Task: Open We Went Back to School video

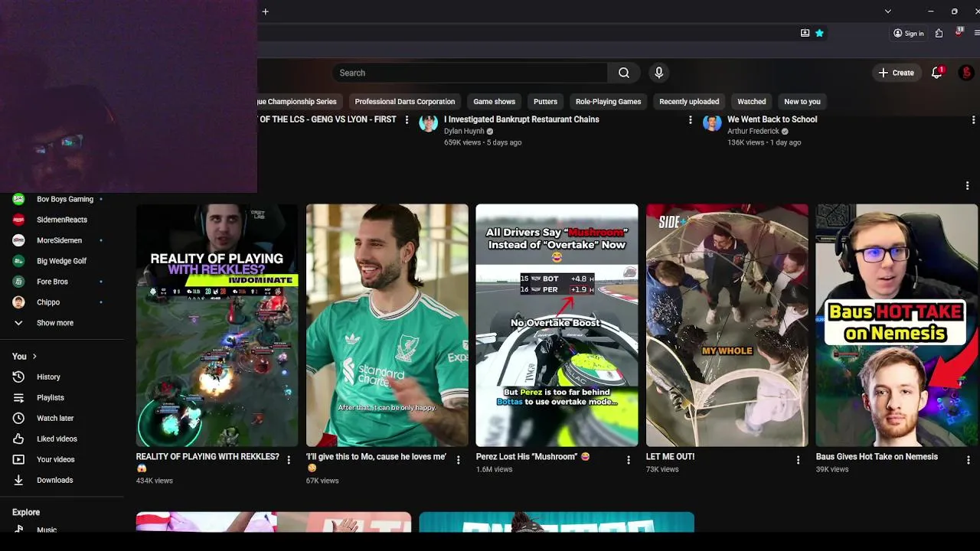Action: tap(772, 119)
